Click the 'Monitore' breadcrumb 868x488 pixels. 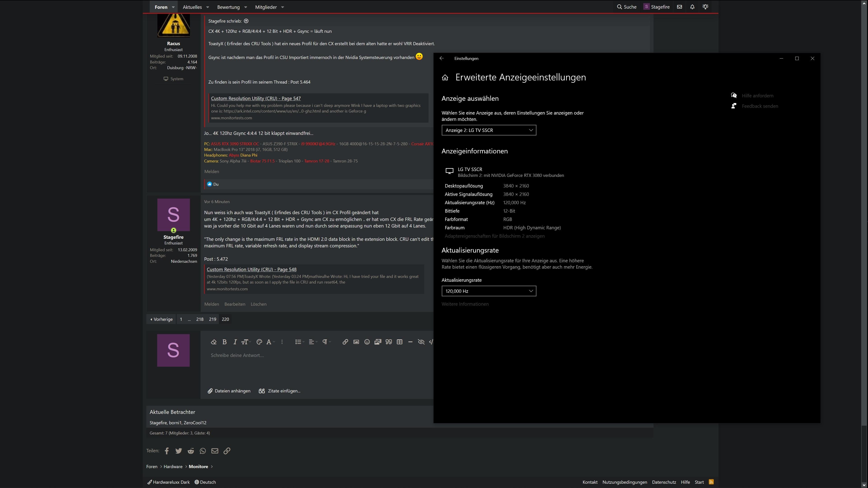(x=198, y=466)
